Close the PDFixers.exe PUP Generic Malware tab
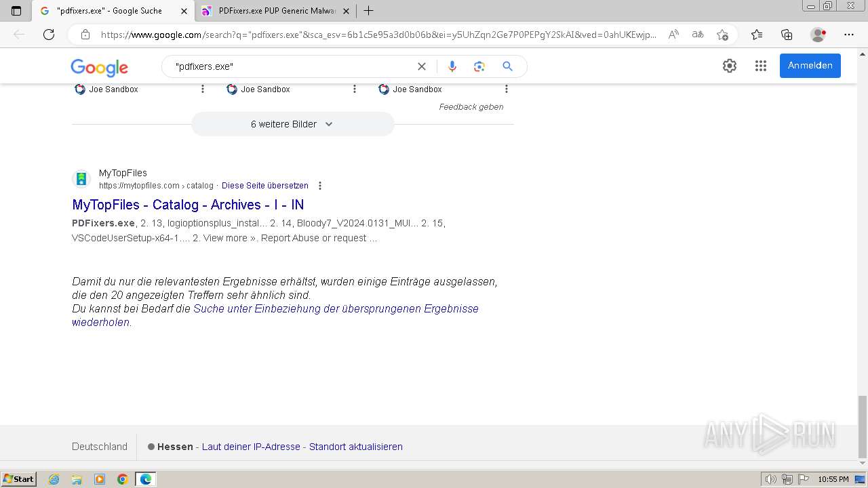Image resolution: width=868 pixels, height=488 pixels. tap(346, 11)
